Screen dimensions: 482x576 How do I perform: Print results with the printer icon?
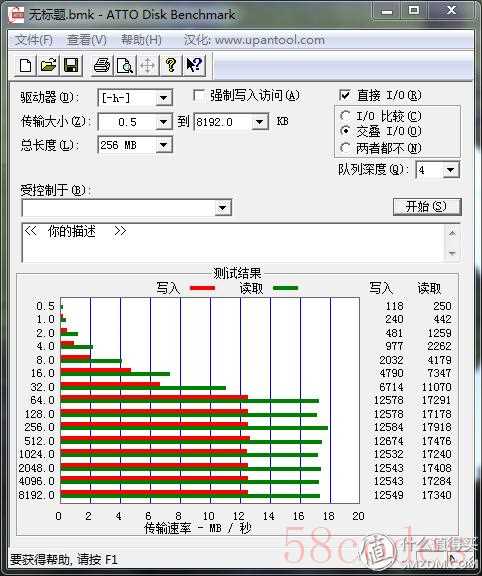pyautogui.click(x=102, y=65)
